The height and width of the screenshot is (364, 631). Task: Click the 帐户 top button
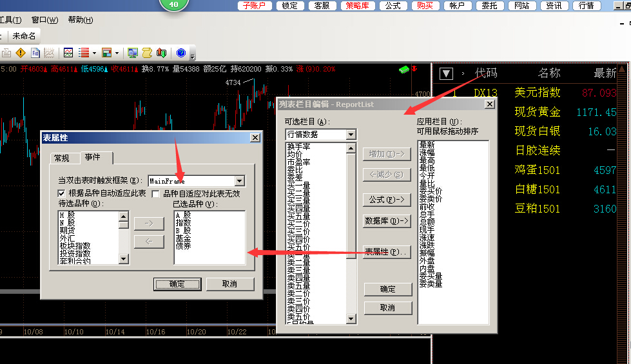pos(457,6)
